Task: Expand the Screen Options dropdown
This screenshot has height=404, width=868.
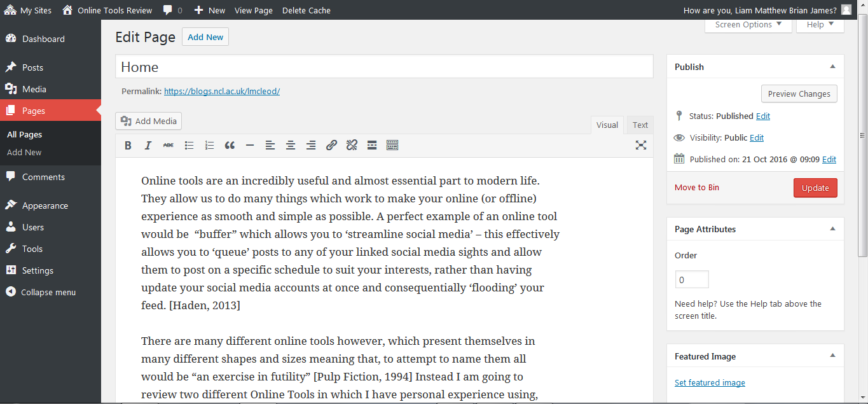Action: [748, 25]
